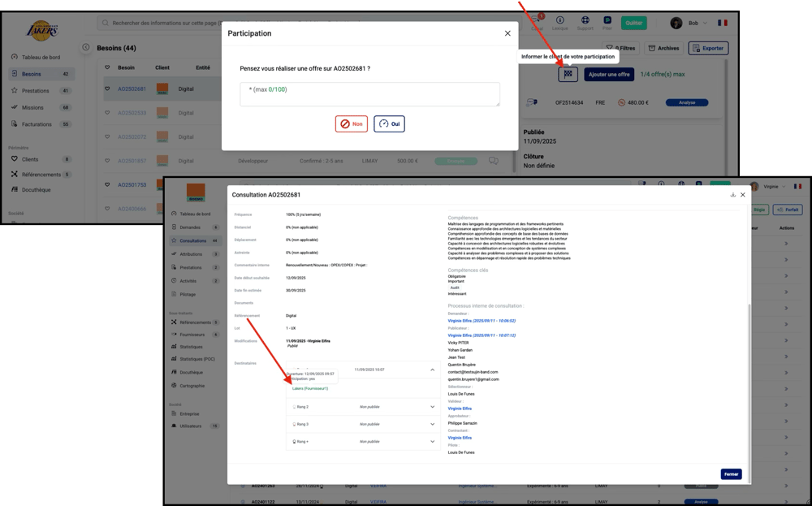812x506 pixels.
Task: Collapse the first open recipient rank section
Action: click(x=432, y=370)
